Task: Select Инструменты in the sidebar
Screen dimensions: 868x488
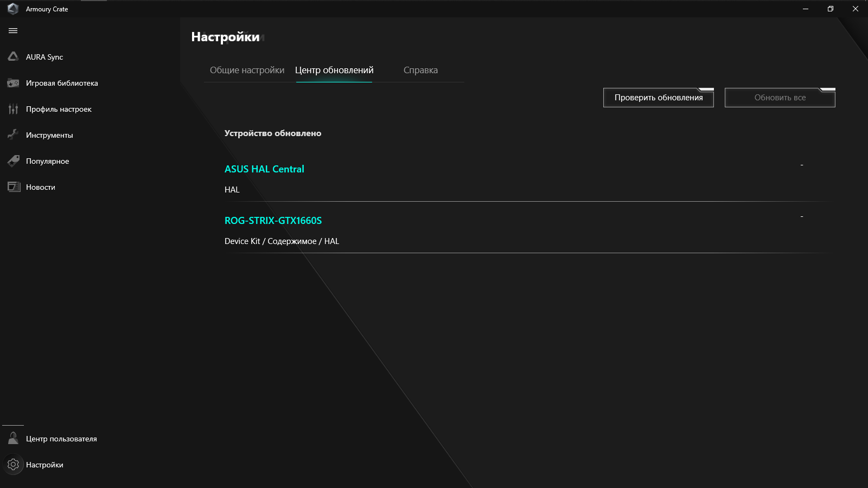Action: 49,135
